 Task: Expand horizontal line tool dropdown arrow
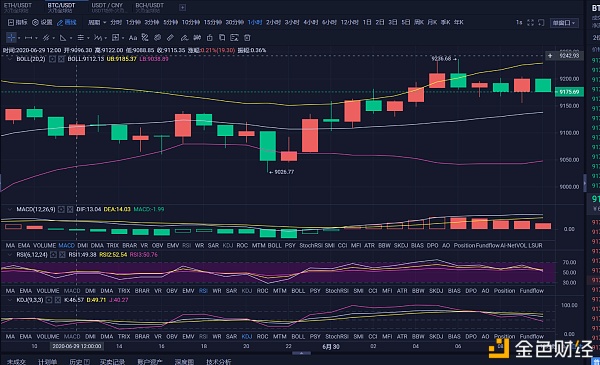(x=36, y=38)
